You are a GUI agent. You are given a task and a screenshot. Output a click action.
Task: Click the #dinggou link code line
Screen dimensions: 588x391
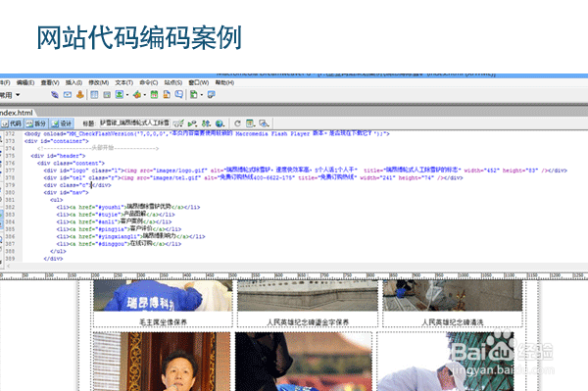(119, 244)
